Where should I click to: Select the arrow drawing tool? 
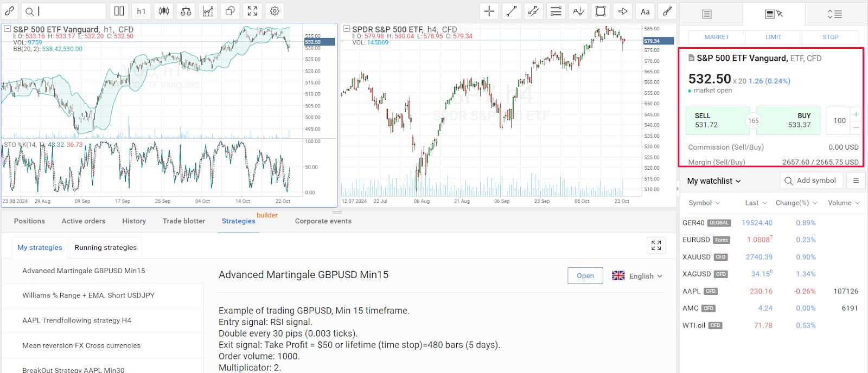pyautogui.click(x=623, y=11)
